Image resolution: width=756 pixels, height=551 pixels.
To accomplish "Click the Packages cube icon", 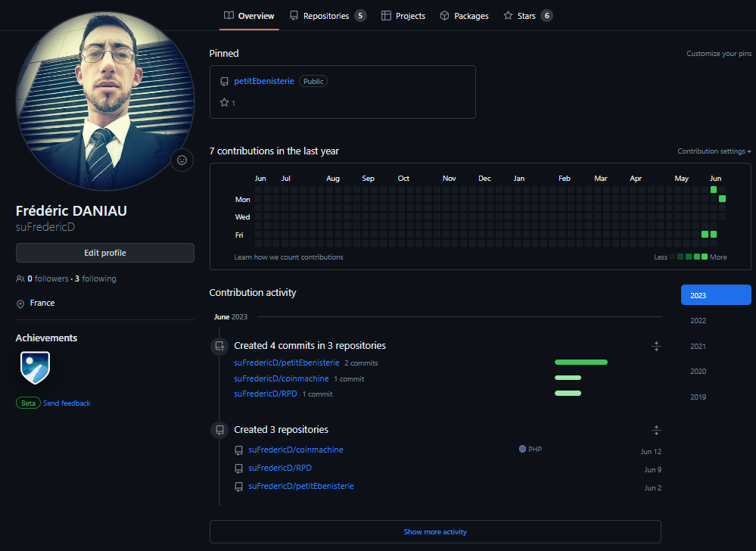I will pyautogui.click(x=444, y=15).
